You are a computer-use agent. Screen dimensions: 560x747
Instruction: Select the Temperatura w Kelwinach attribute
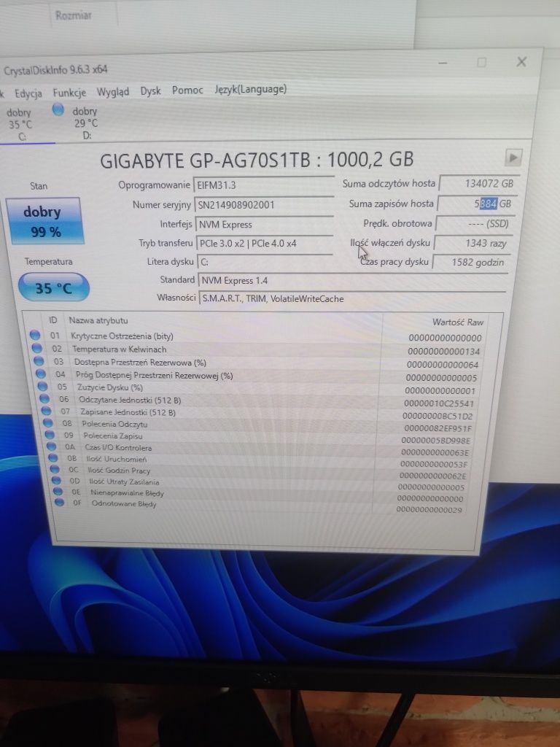pos(119,349)
